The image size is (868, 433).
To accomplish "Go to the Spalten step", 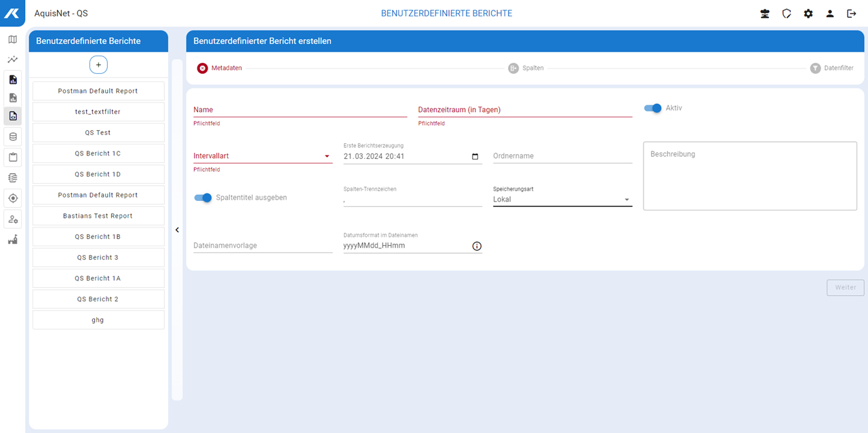I will pyautogui.click(x=526, y=69).
